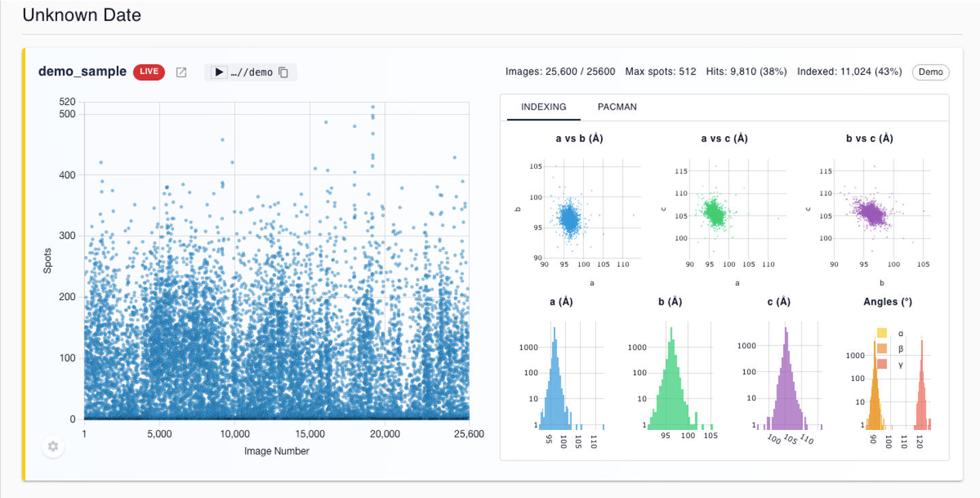Click the 'Image Number' axis label
Image resolution: width=980 pixels, height=498 pixels.
277,451
